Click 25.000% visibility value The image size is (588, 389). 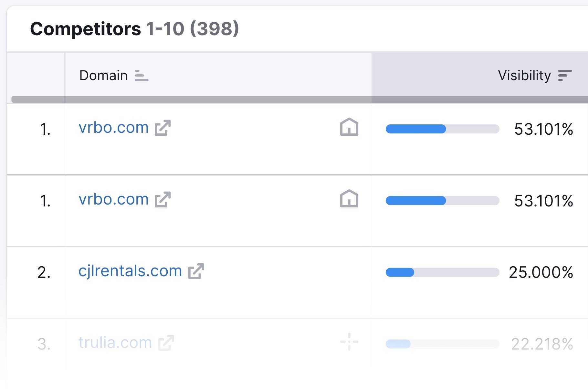[x=541, y=272]
